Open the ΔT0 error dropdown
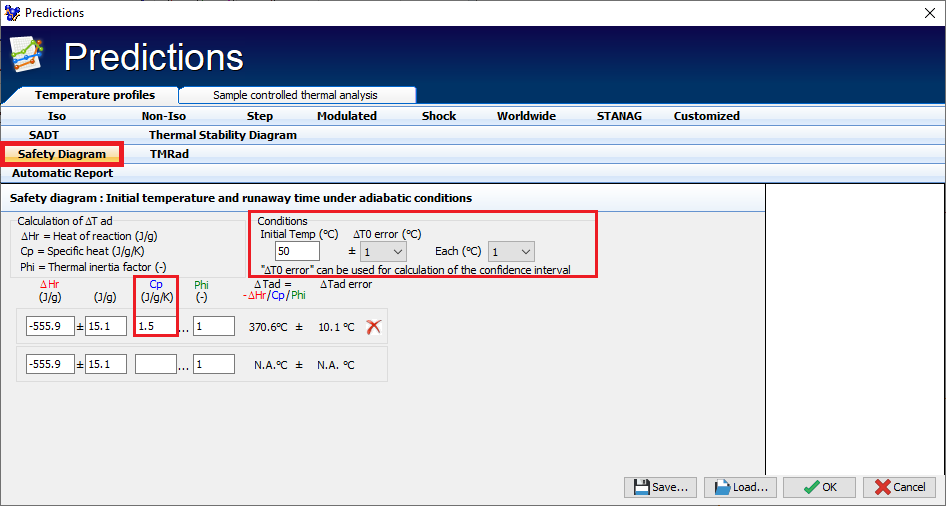946x506 pixels. coord(383,252)
